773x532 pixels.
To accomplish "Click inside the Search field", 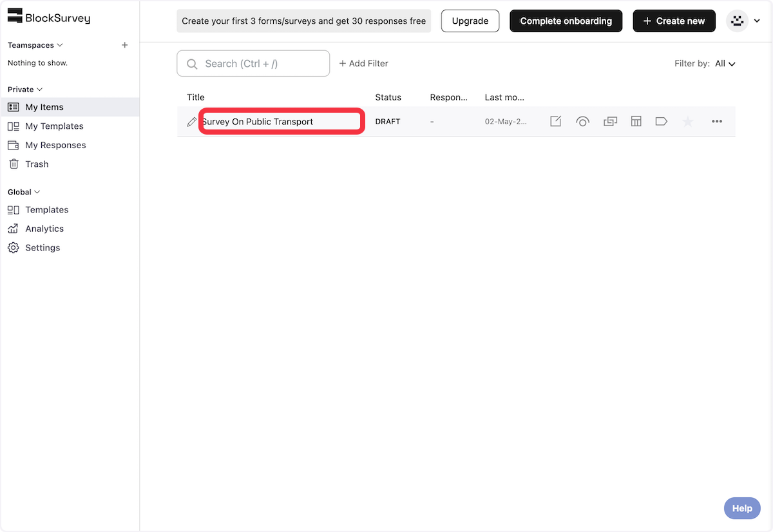I will pyautogui.click(x=253, y=63).
